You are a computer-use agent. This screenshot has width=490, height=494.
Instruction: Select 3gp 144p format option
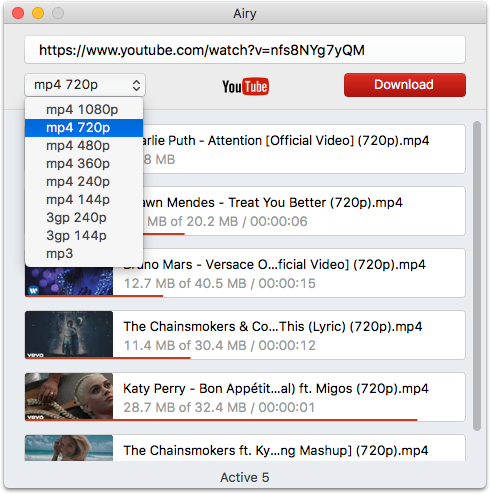[84, 236]
